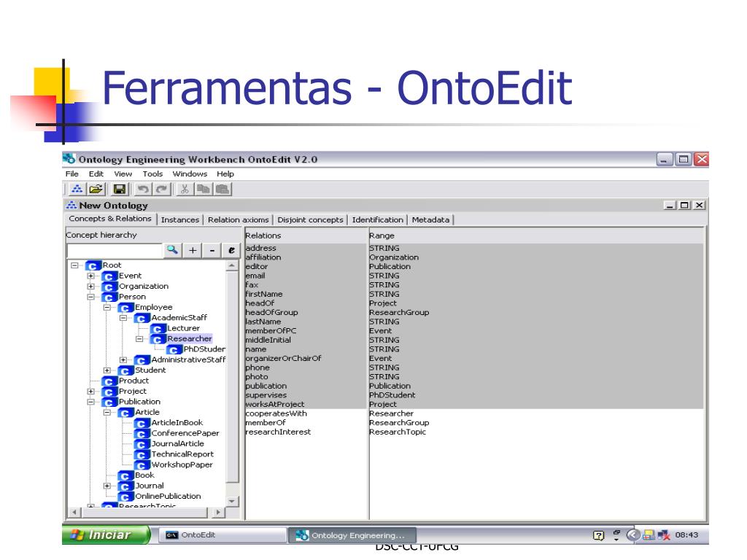This screenshot has height=560, width=747.
Task: Select the Concepts & Relations tab
Action: [110, 219]
